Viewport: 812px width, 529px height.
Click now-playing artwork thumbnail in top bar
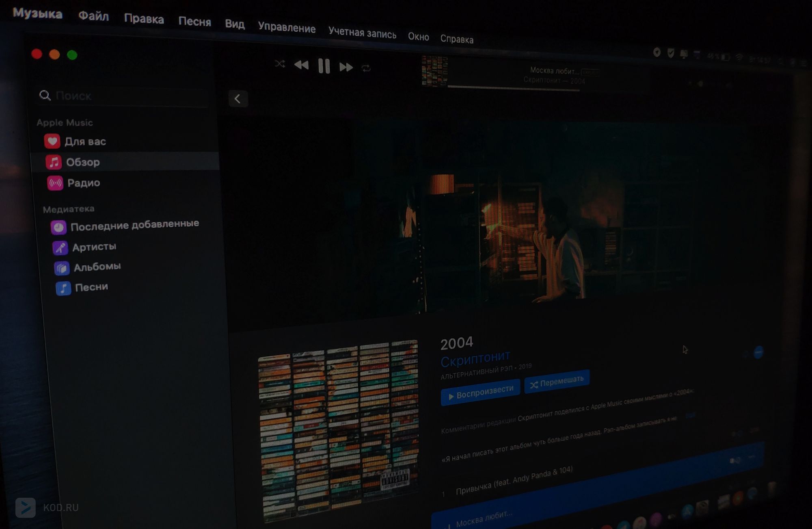point(434,71)
